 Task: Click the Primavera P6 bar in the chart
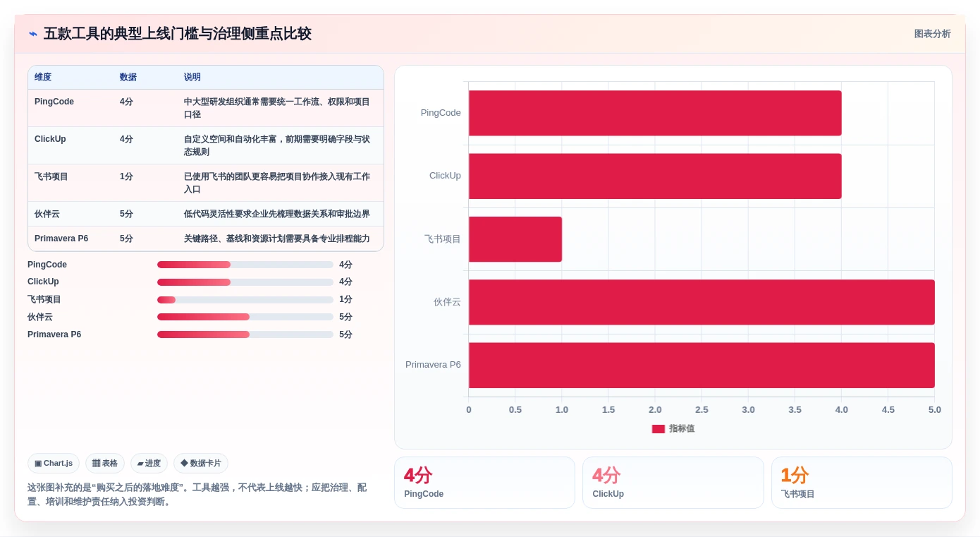point(702,366)
